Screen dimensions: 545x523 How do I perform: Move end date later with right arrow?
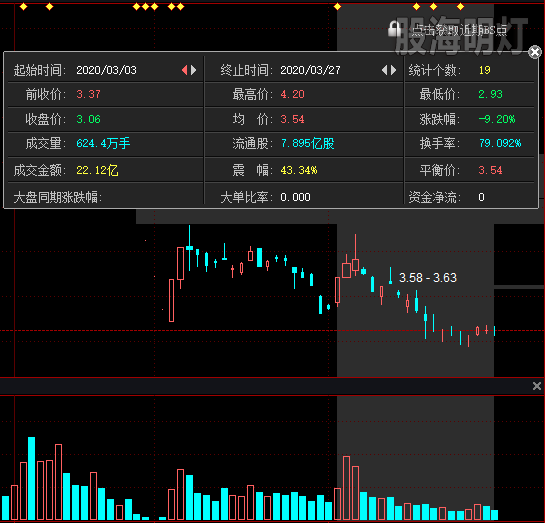point(393,70)
